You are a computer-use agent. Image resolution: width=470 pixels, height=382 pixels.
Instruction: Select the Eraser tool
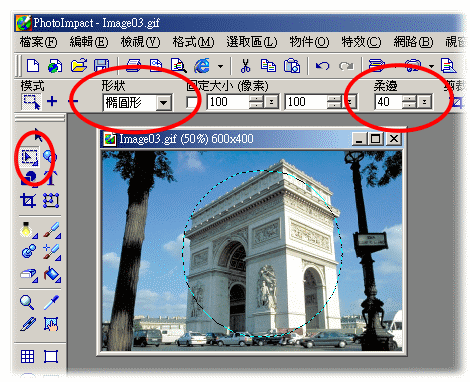point(29,275)
